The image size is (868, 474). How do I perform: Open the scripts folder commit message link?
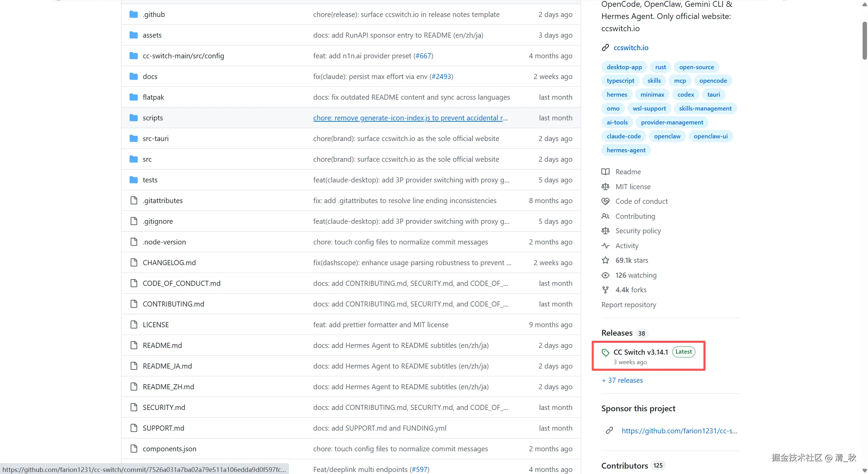click(410, 118)
